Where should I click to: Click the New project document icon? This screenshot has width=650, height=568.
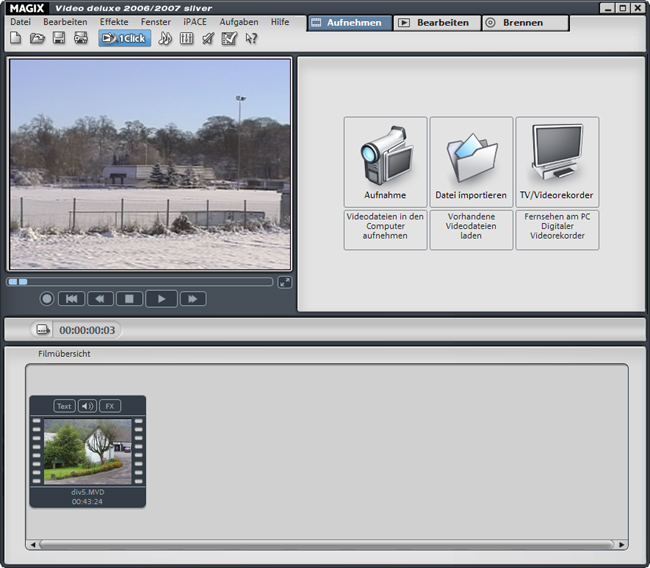pos(16,39)
